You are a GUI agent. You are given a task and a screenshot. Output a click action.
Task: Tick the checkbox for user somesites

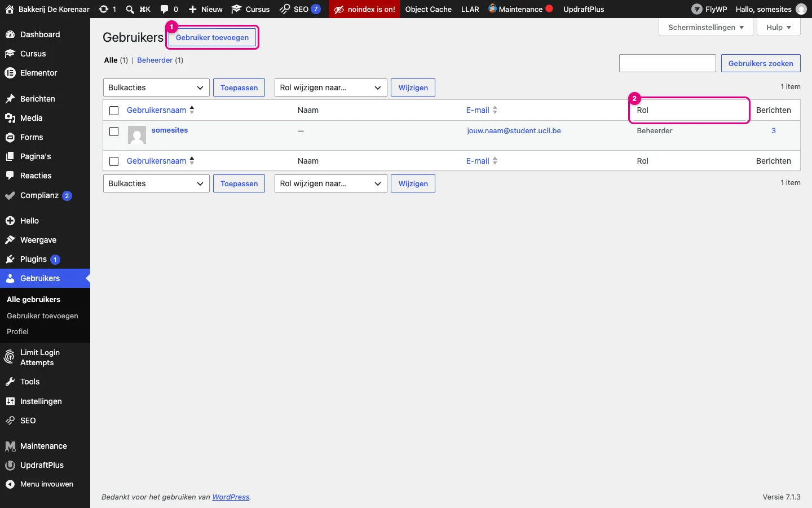click(x=114, y=132)
